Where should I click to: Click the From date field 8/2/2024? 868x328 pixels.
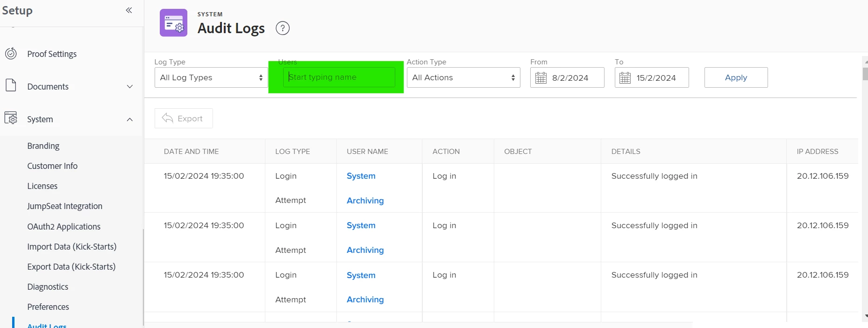(567, 77)
